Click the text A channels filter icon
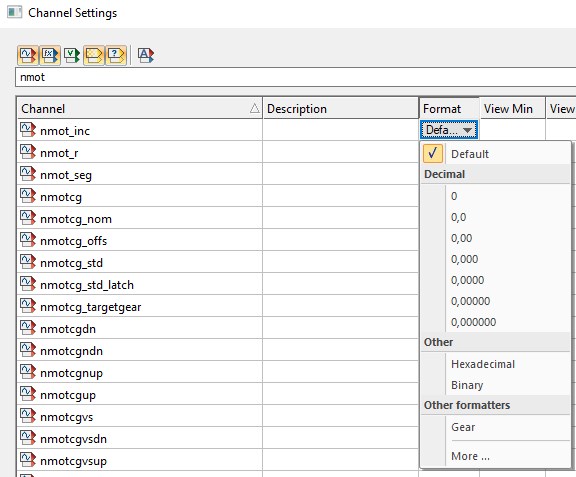This screenshot has height=477, width=576. pos(146,55)
